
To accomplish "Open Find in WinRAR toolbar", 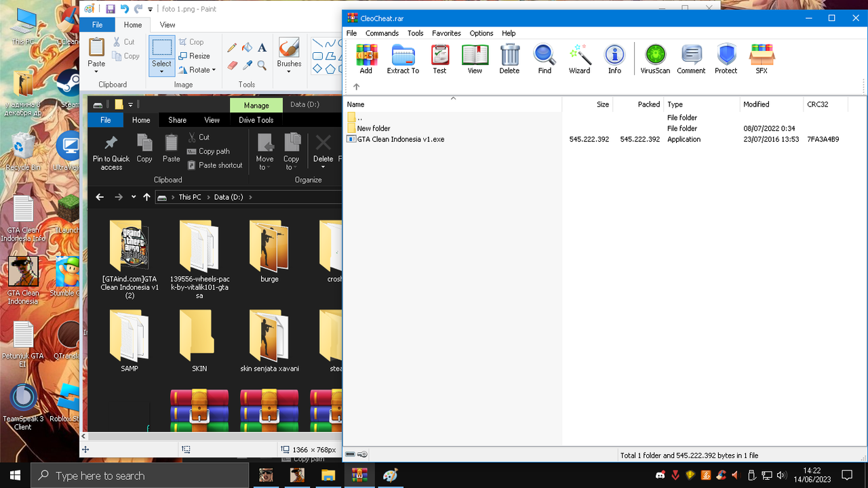I will [x=545, y=59].
